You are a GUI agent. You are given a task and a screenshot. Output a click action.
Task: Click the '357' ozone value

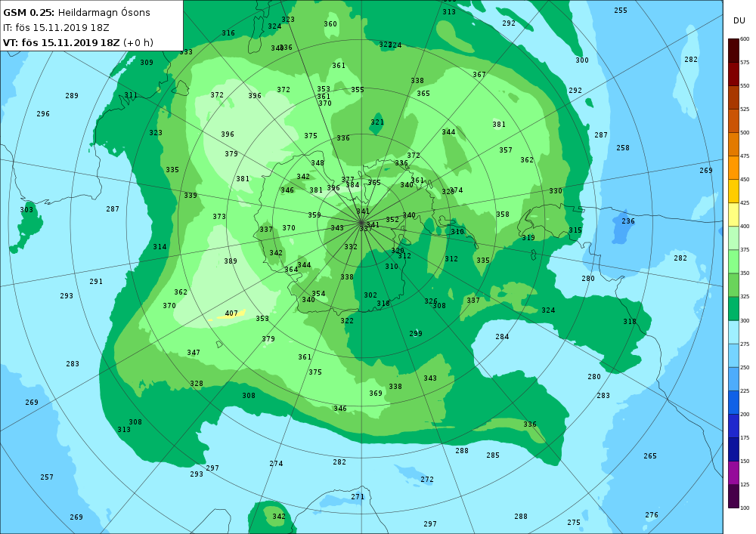click(x=506, y=150)
